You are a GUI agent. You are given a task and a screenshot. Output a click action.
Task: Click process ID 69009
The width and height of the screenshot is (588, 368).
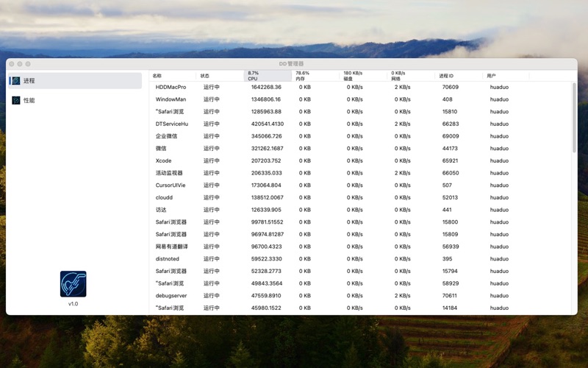[x=451, y=136]
